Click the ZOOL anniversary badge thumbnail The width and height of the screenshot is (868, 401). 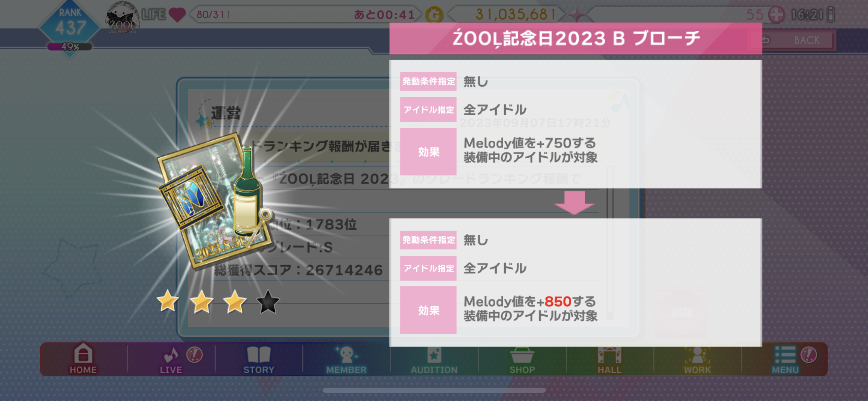pos(123,17)
